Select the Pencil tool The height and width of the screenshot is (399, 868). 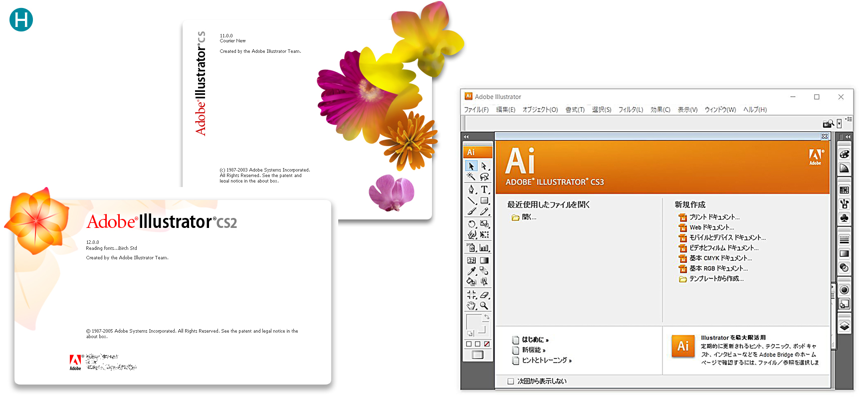tap(484, 211)
